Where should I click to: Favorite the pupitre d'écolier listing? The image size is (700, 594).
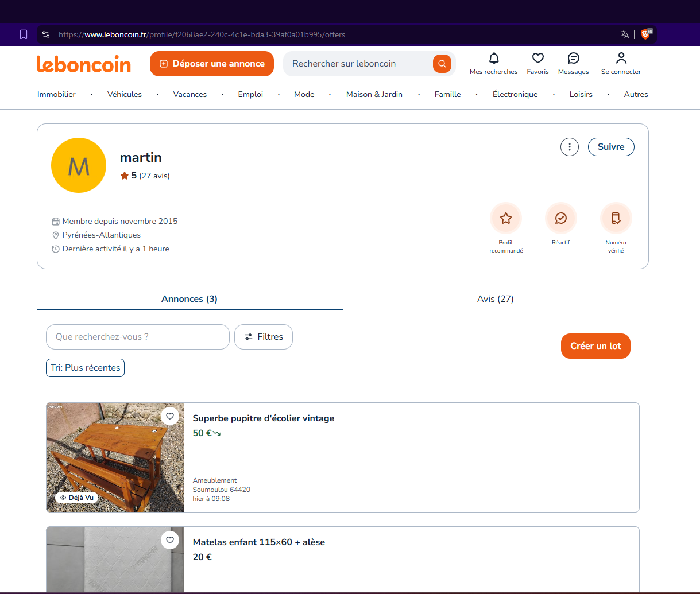click(169, 416)
